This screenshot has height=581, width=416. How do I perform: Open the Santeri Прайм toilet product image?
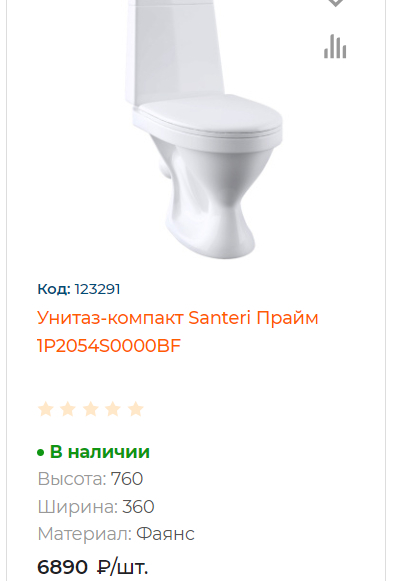click(204, 129)
